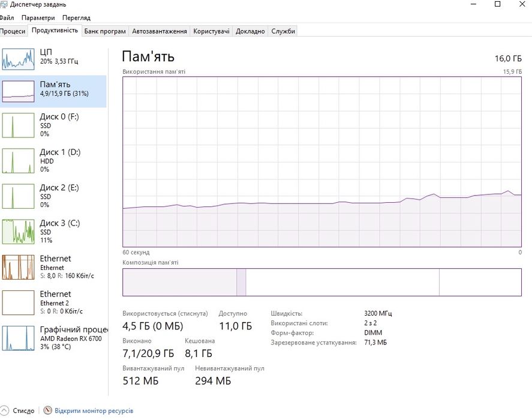This screenshot has height=420, width=532.
Task: Click the memory composition bar
Action: click(321, 282)
